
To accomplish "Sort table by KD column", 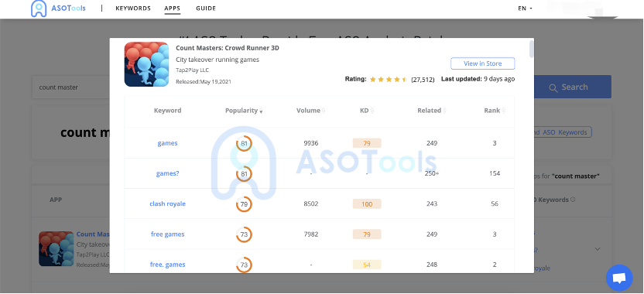I will (x=367, y=111).
